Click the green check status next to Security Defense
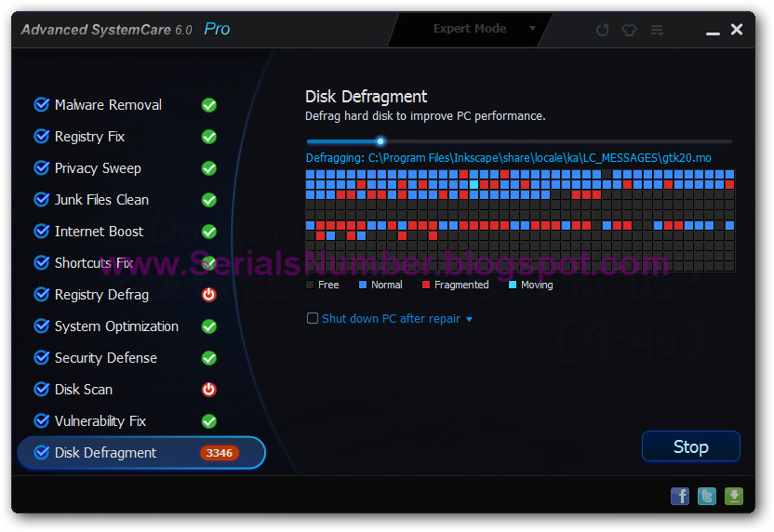Viewport: 774px width, 532px height. pyautogui.click(x=208, y=358)
